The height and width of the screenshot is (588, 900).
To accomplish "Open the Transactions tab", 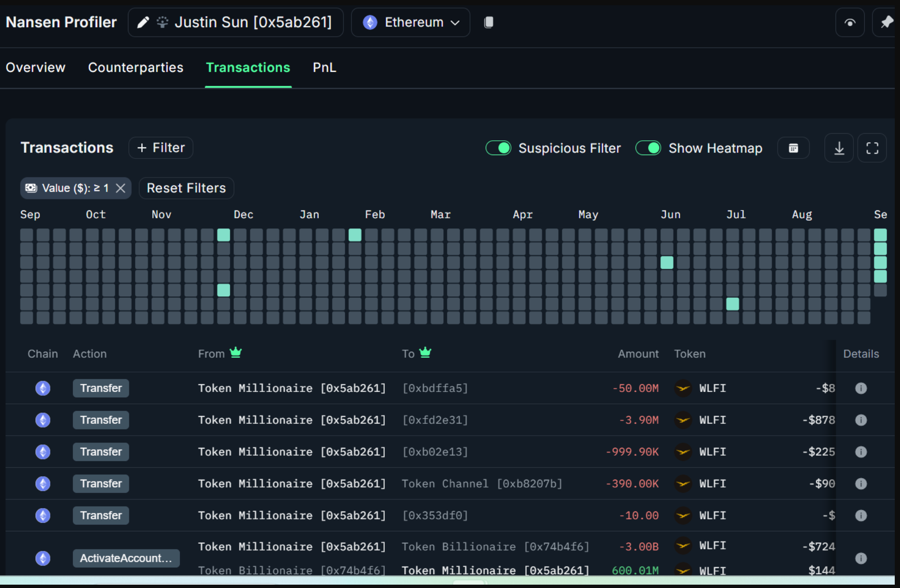I will [x=248, y=68].
